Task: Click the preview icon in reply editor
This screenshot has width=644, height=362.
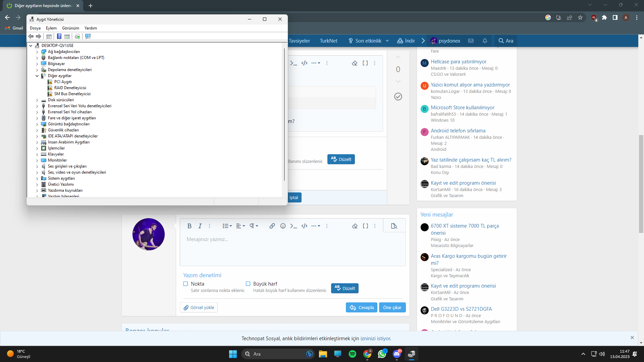Action: [x=394, y=226]
